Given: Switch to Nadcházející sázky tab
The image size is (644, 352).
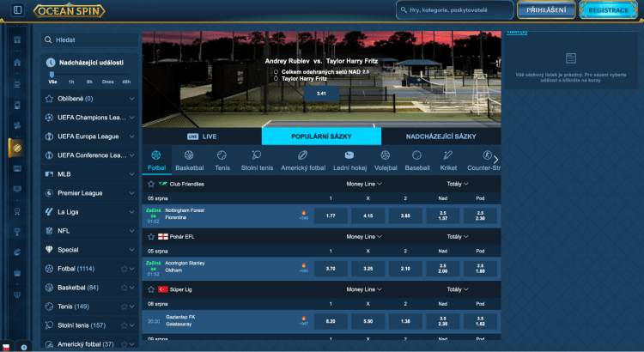Looking at the screenshot, I should click(x=441, y=137).
